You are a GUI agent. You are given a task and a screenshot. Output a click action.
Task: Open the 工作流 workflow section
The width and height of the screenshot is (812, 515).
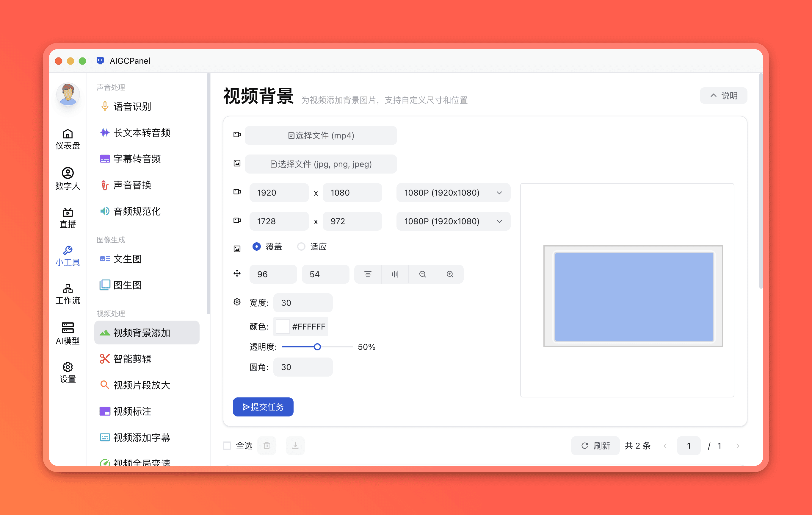tap(68, 295)
